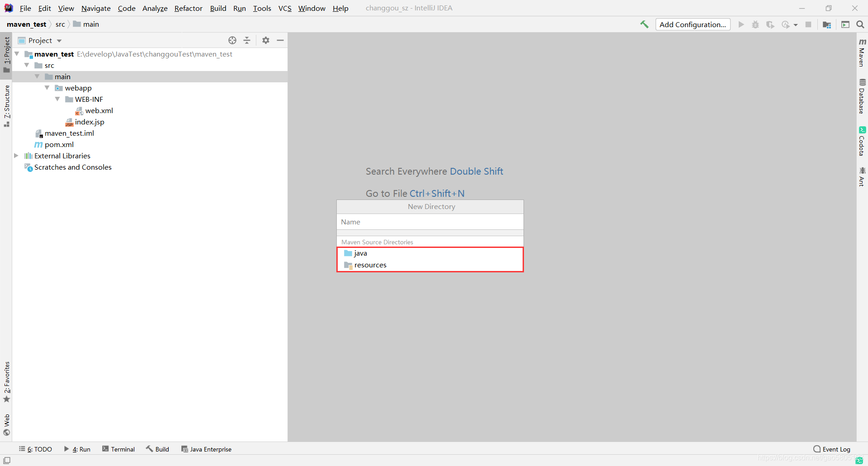Open the 4: Run tool window
Image resolution: width=868 pixels, height=466 pixels.
pos(77,449)
